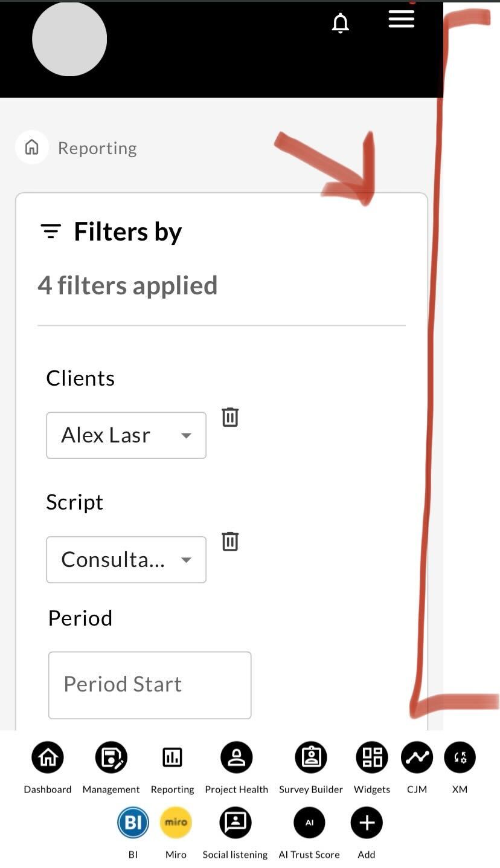Open the Dashboard icon in bottom bar
Viewport: 500px width, 868px height.
click(x=48, y=757)
